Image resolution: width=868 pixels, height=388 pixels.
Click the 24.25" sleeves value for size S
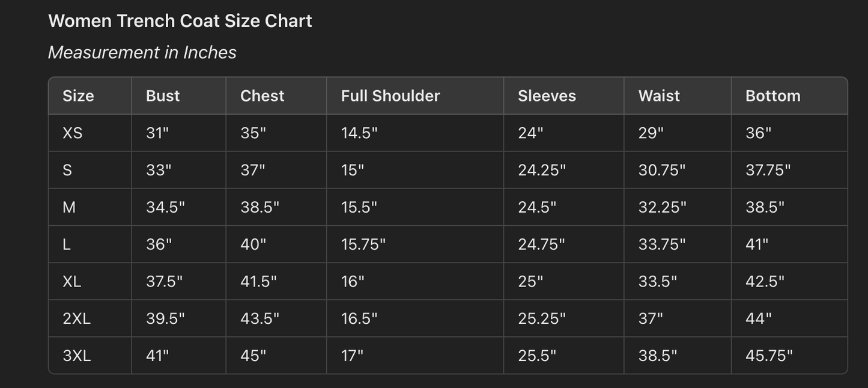point(541,171)
